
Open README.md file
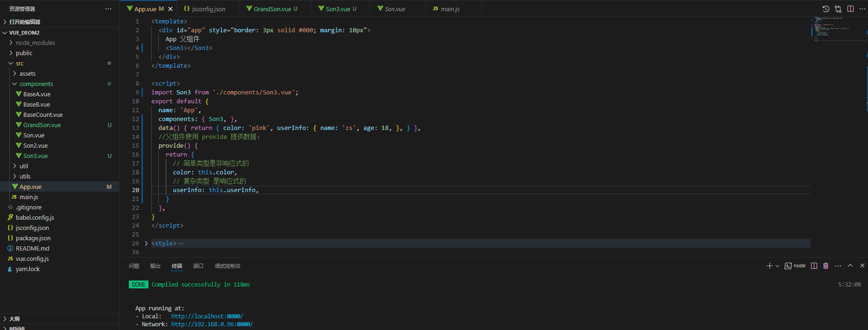pos(59,248)
